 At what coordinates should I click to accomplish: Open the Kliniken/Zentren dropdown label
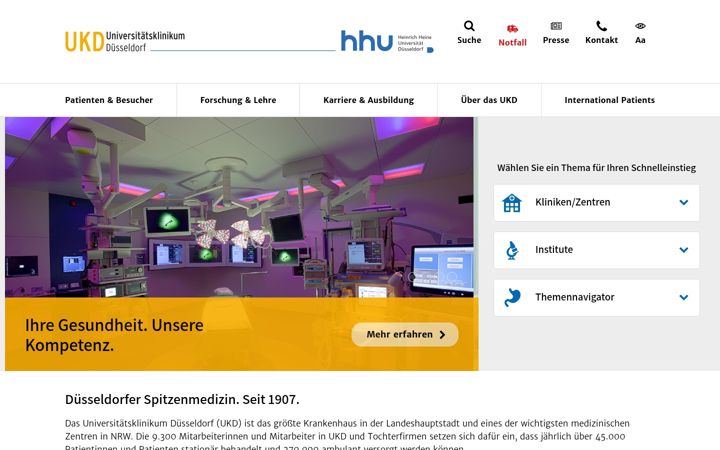pos(573,202)
